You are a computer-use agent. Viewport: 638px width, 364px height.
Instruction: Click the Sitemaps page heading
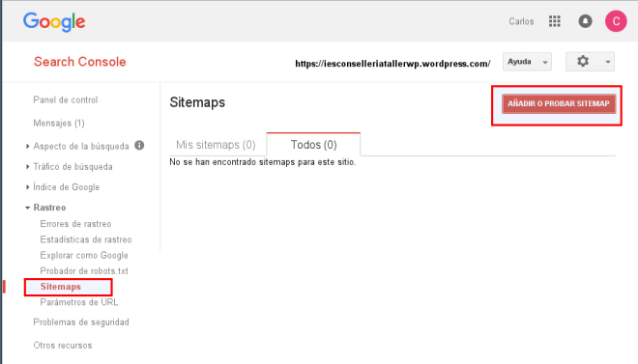197,102
